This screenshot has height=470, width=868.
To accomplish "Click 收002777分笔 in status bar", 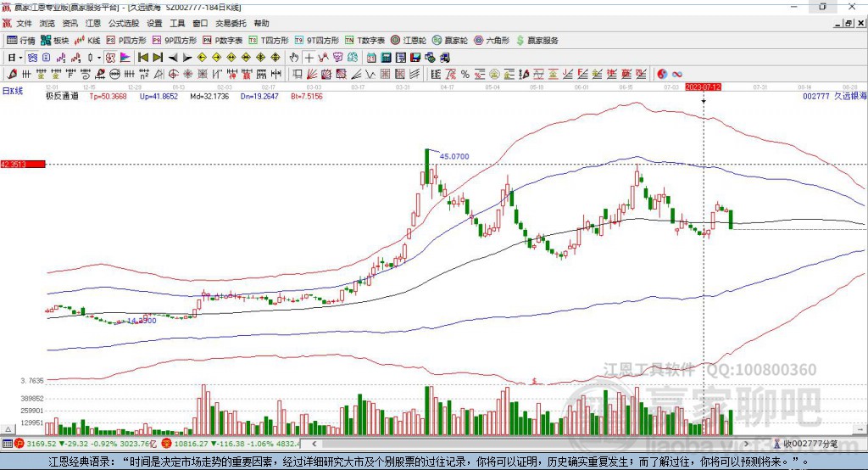I will click(810, 444).
